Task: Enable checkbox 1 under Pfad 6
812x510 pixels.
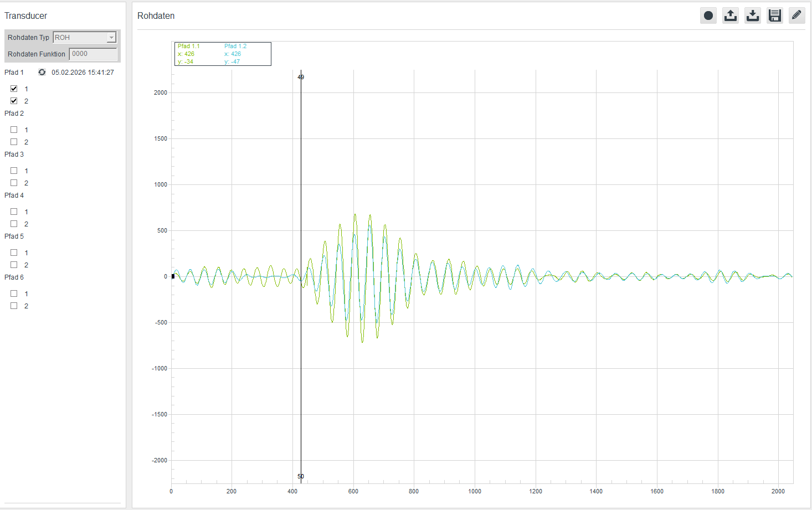Action: pos(14,293)
